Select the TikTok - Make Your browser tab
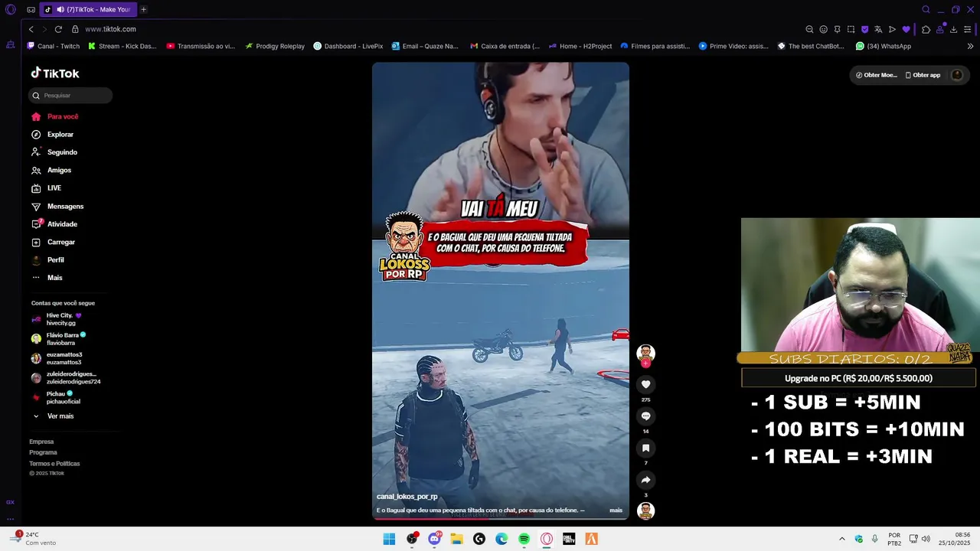The image size is (980, 551). [x=87, y=10]
